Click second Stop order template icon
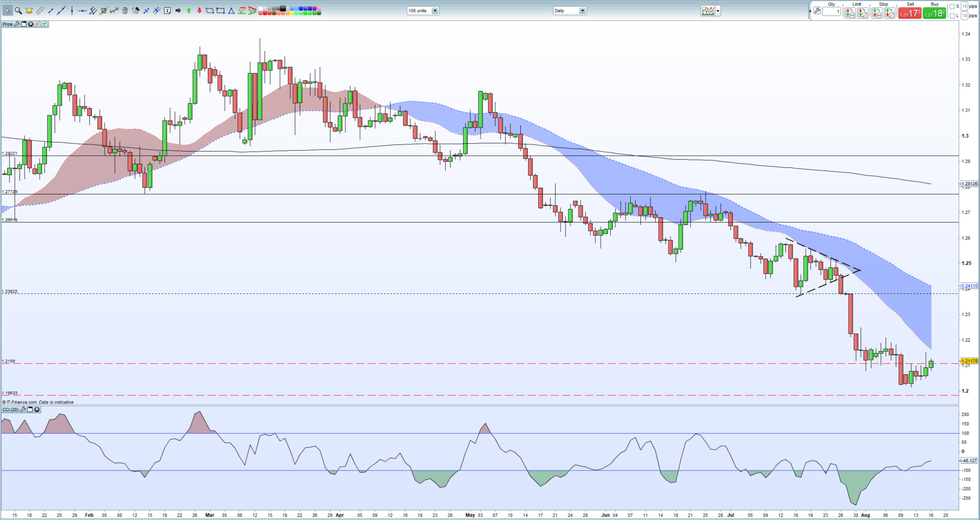 click(890, 13)
